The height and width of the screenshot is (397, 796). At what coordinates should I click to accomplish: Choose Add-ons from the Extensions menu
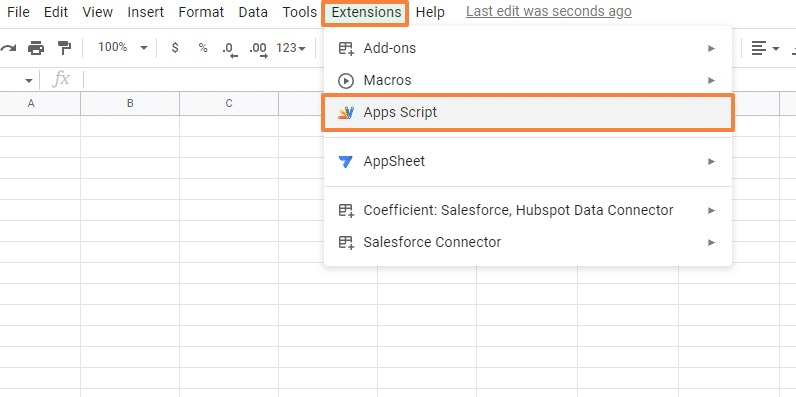coord(528,48)
